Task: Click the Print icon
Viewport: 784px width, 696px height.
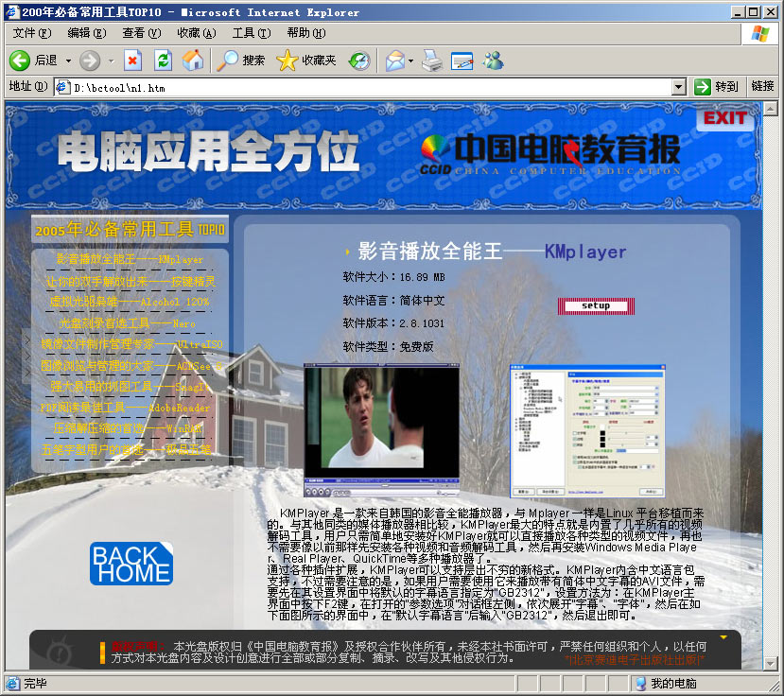Action: [432, 61]
